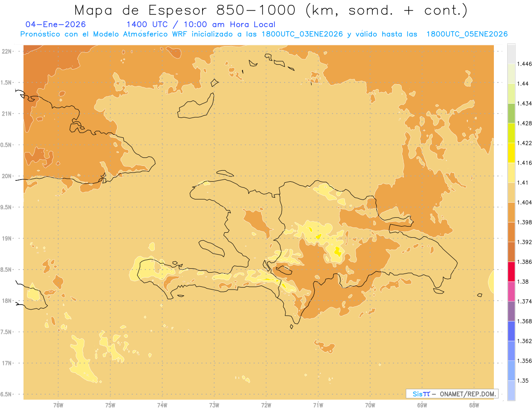Click the longitude label "76W"

58,405
